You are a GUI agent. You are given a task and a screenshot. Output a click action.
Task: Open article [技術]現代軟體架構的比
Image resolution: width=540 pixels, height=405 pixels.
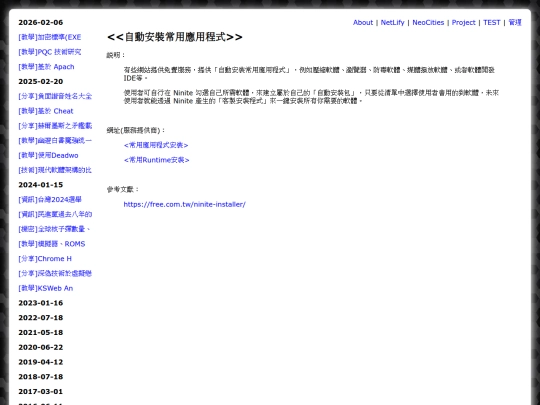(55, 170)
